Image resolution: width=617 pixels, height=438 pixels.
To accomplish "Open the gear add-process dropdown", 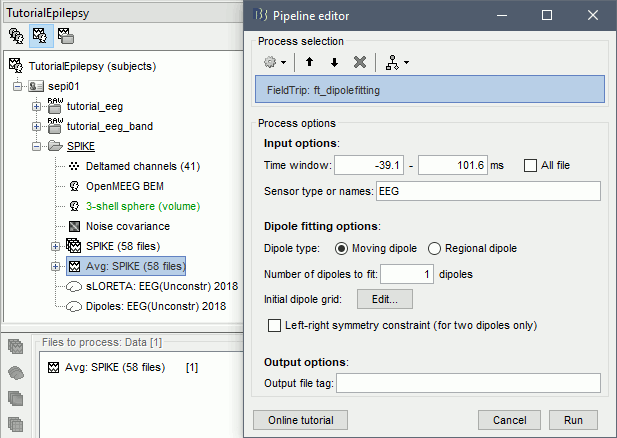I will 274,62.
